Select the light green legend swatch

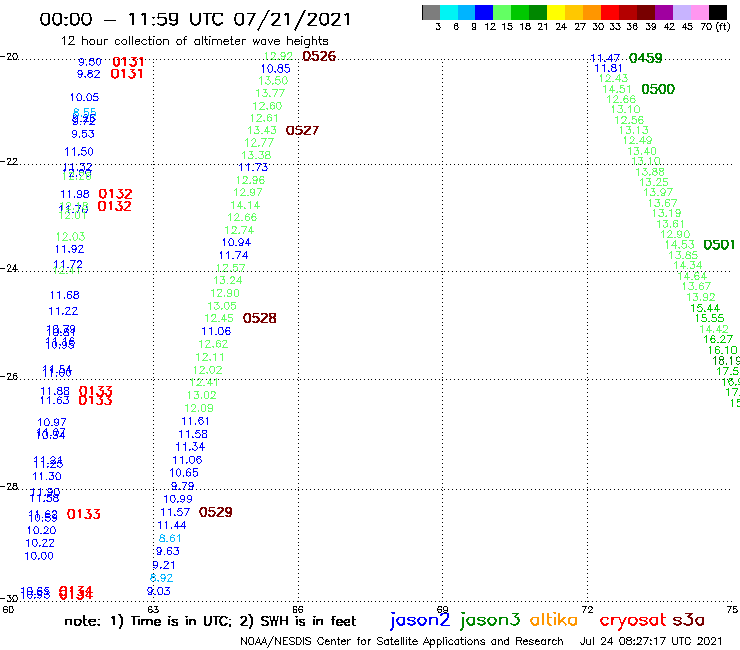click(502, 12)
